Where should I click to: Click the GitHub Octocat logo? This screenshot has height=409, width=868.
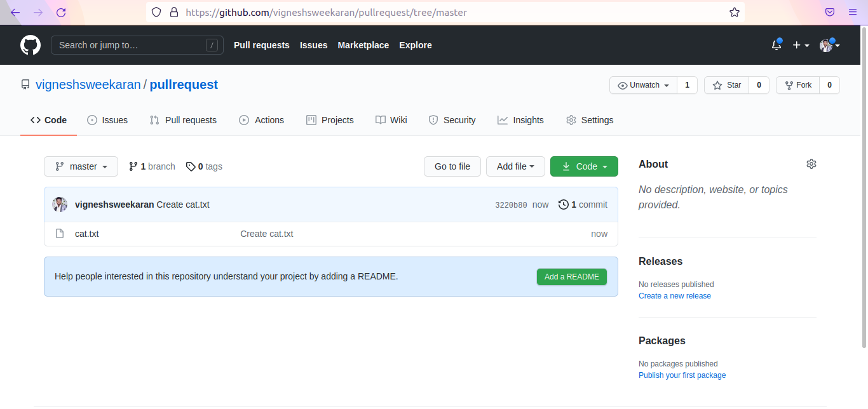point(31,45)
